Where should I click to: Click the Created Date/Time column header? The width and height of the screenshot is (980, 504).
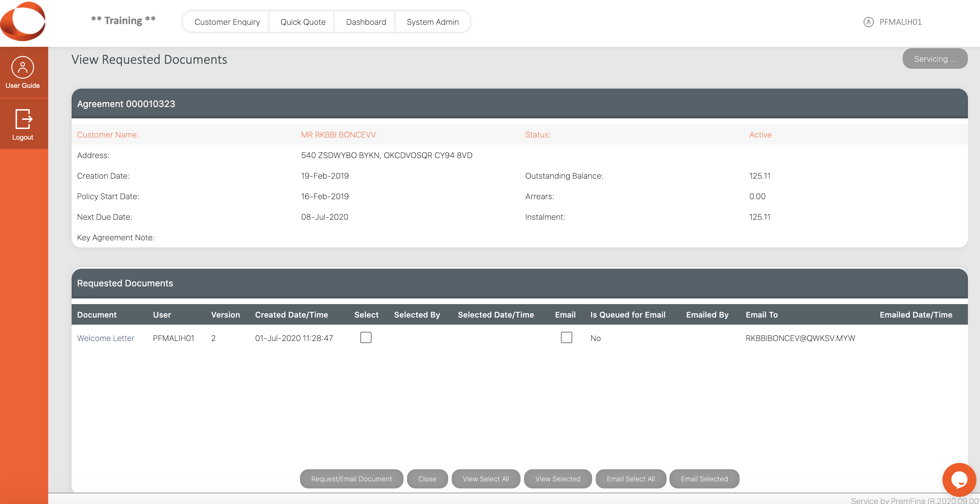click(291, 315)
